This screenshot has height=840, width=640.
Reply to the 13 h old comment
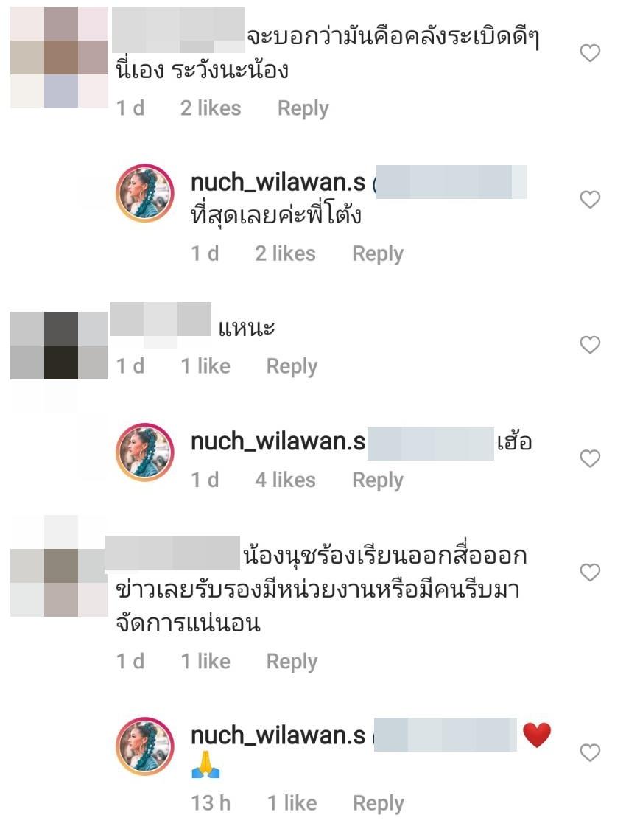pos(378,804)
